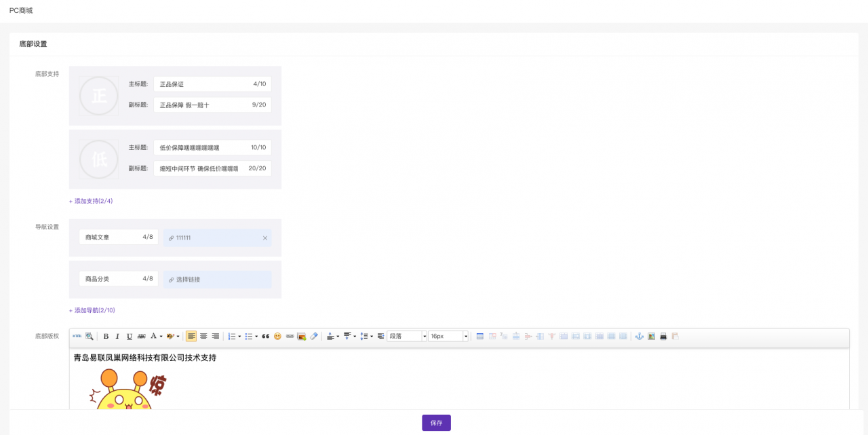
Task: Insert a table
Action: (x=480, y=336)
